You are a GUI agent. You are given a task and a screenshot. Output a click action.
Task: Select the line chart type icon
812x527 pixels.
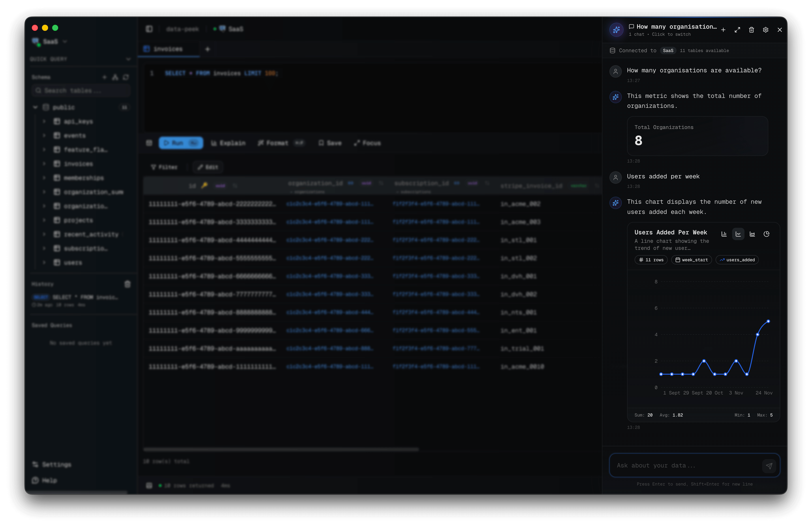(738, 234)
